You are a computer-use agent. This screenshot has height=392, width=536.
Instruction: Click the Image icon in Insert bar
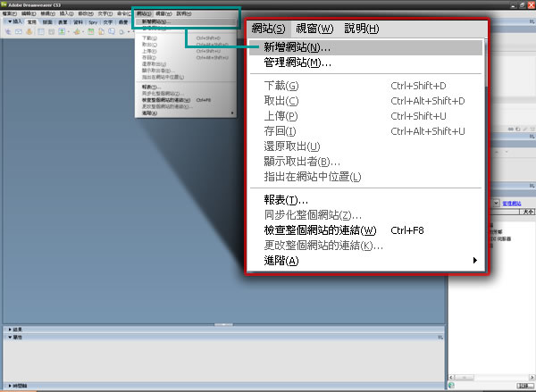62,31
